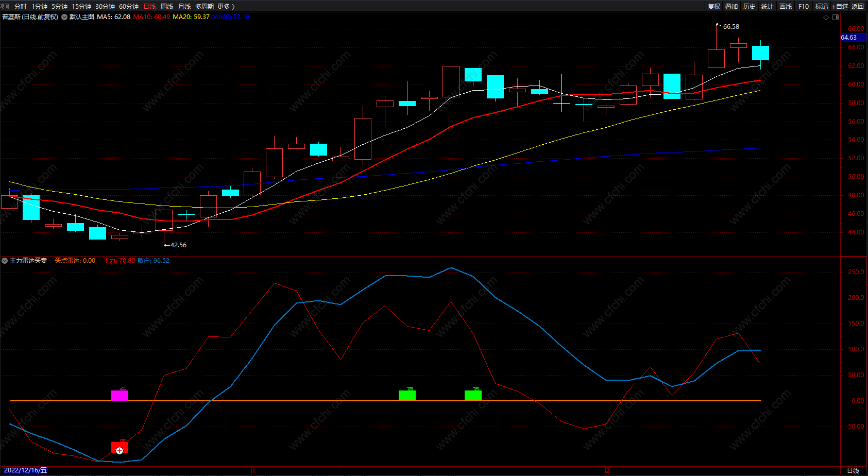Click the 叠加 overlay button
Image resolution: width=868 pixels, height=476 pixels.
pyautogui.click(x=731, y=7)
